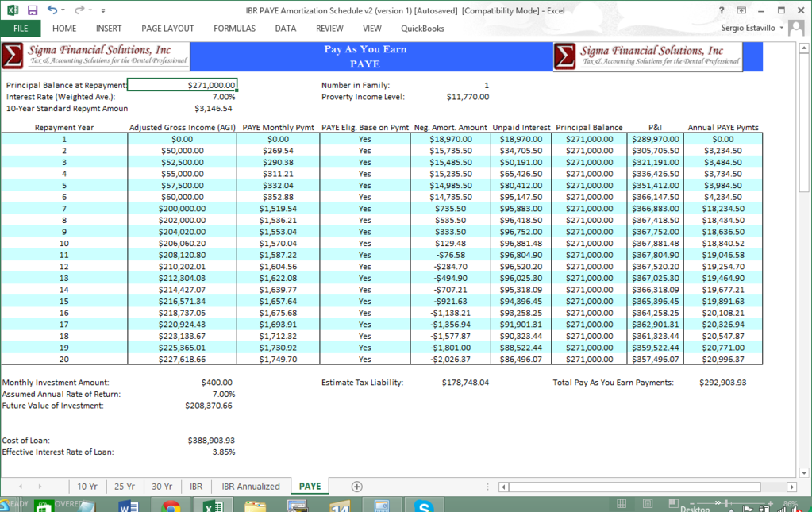Click the zoom slider in status bar
Image resolution: width=812 pixels, height=512 pixels.
(726, 503)
